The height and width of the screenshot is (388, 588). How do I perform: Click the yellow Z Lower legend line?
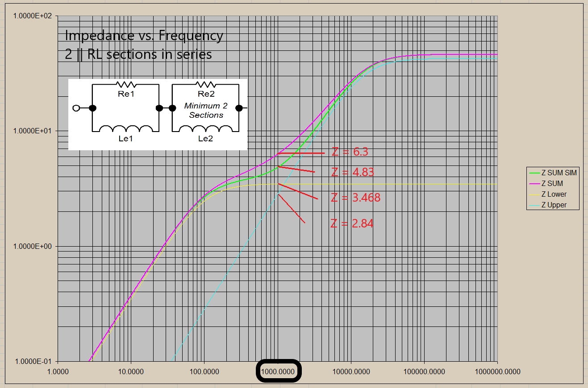click(x=534, y=194)
